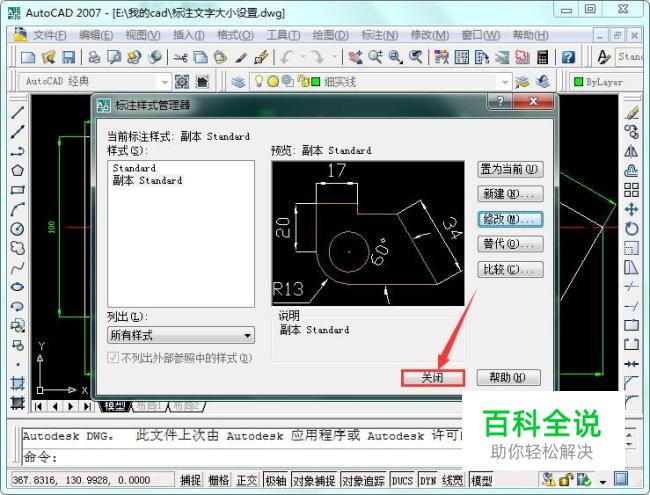The width and height of the screenshot is (650, 495).
Task: Click the 置为当前(U) button
Action: [510, 169]
